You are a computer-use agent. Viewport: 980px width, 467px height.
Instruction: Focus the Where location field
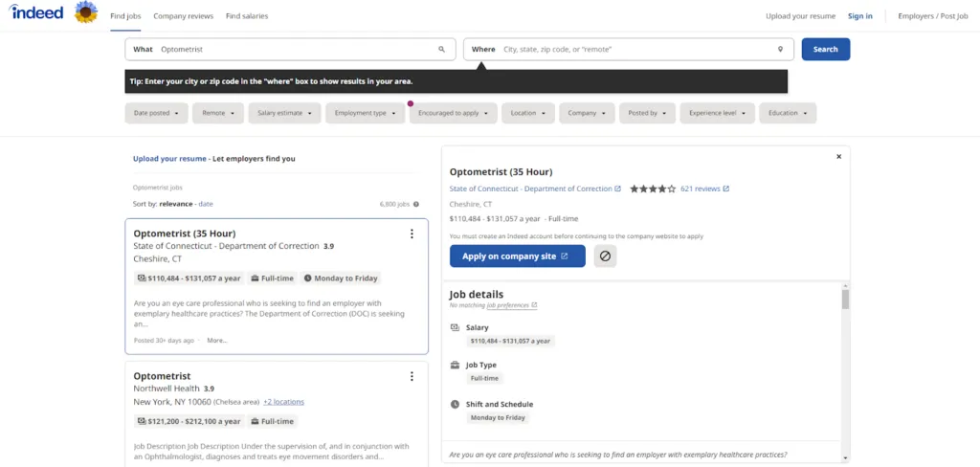pos(629,50)
